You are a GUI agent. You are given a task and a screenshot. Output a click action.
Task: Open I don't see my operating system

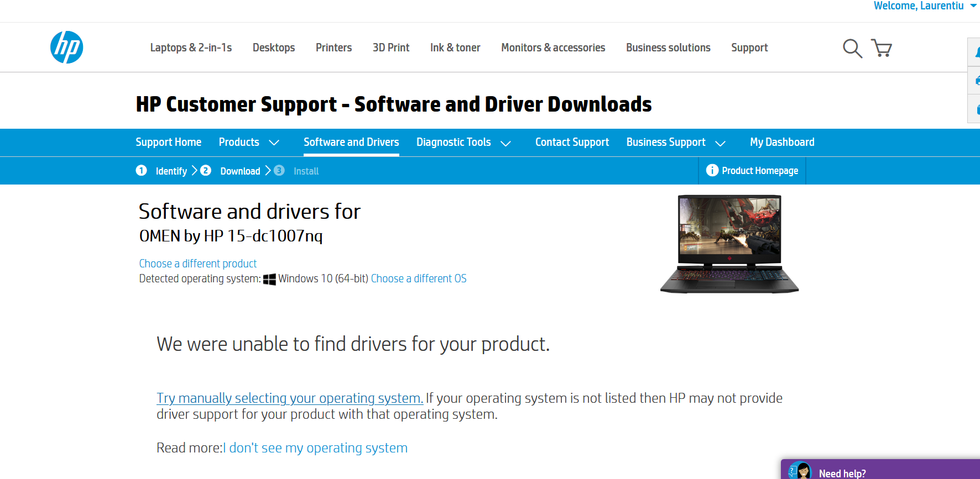pos(315,448)
